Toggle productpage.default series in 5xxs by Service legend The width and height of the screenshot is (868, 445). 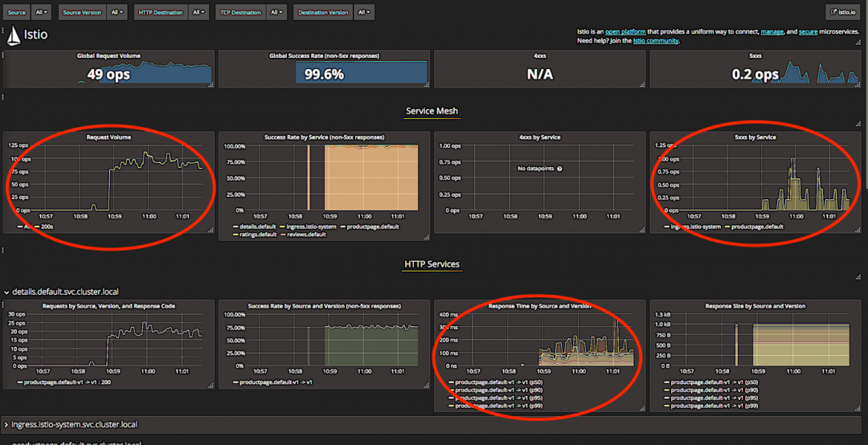(759, 227)
